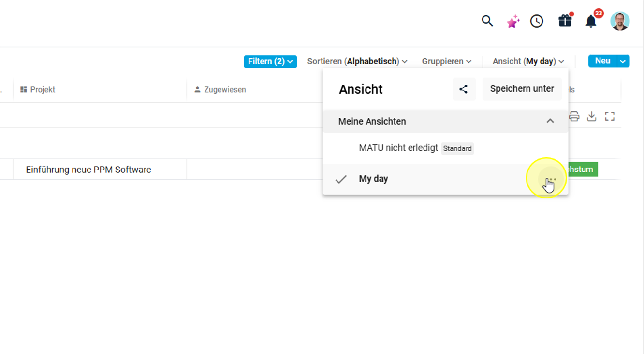Open the Gruppieren dropdown
The width and height of the screenshot is (644, 354).
[x=446, y=61]
